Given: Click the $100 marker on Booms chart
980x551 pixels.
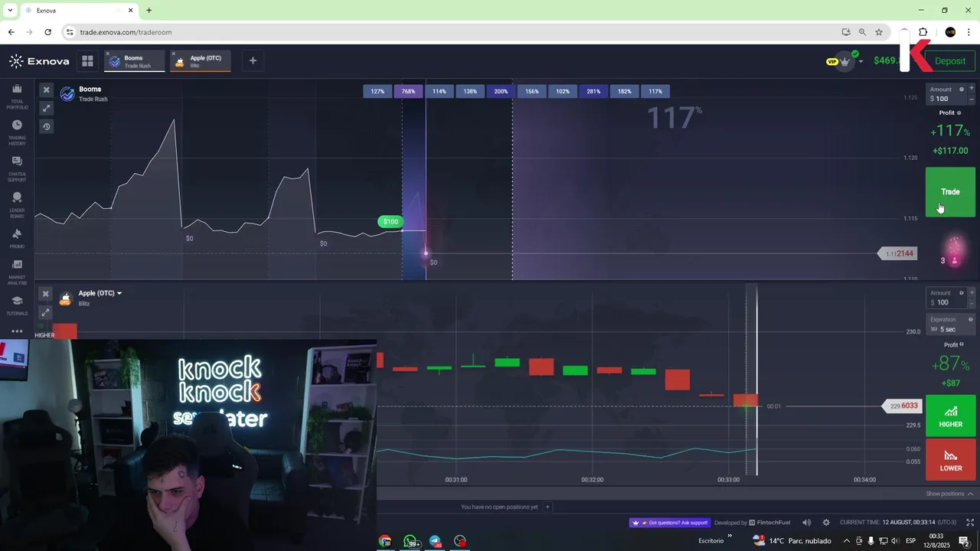Looking at the screenshot, I should (x=390, y=222).
